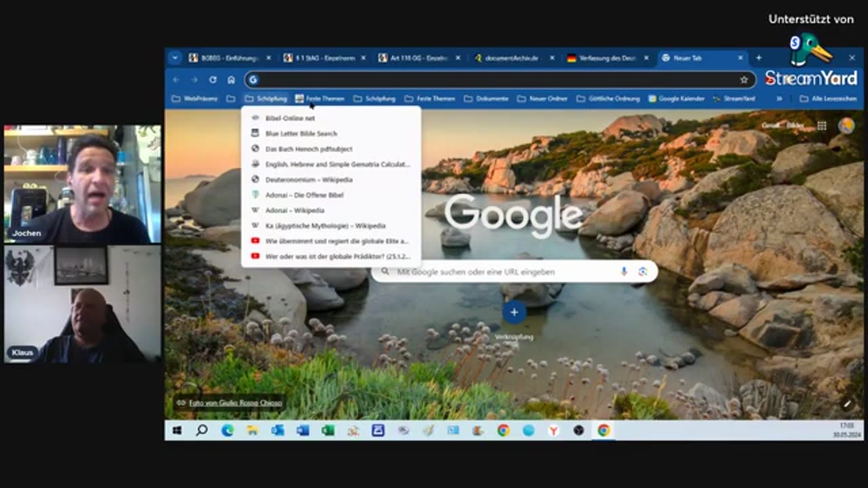Bookmark this tab with the star icon
Screen dimensions: 868x488
pyautogui.click(x=744, y=79)
